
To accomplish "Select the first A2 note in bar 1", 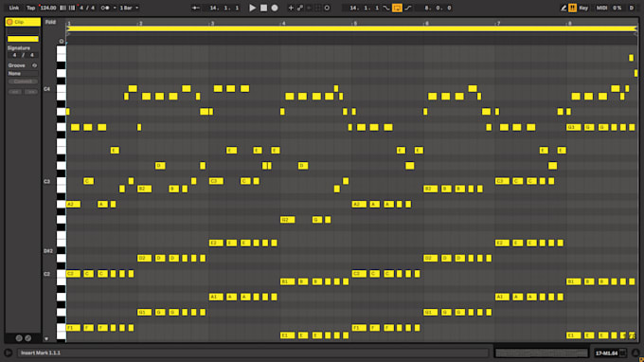I will 74,204.
